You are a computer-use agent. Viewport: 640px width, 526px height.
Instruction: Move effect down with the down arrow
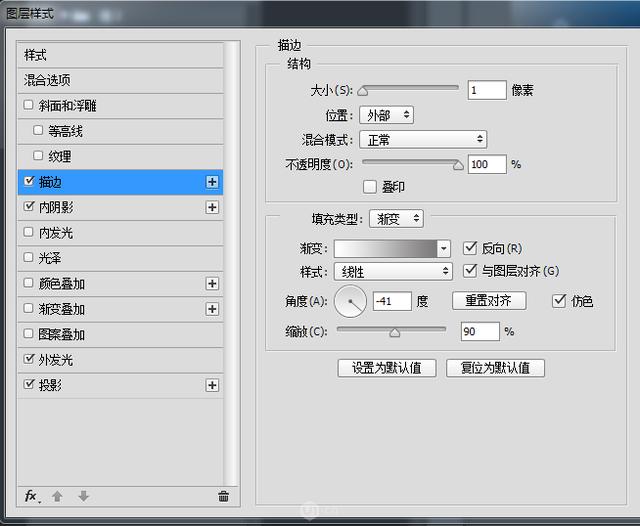pos(83,496)
